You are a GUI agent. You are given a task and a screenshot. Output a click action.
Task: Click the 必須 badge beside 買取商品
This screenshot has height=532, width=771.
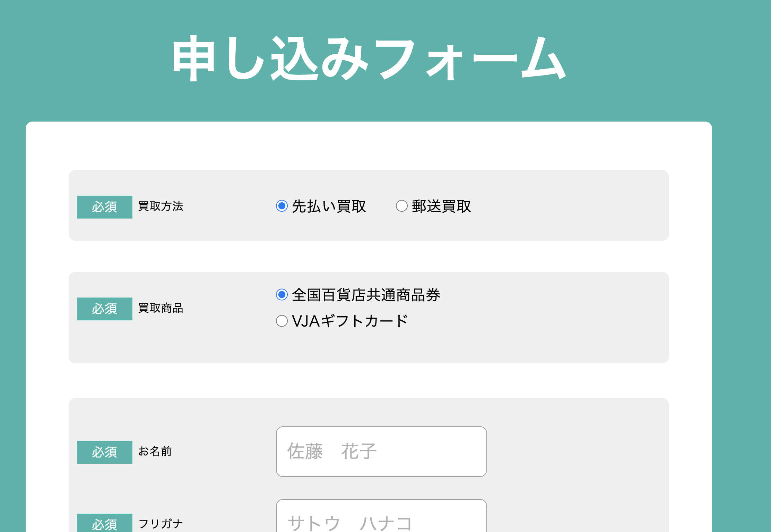point(104,309)
